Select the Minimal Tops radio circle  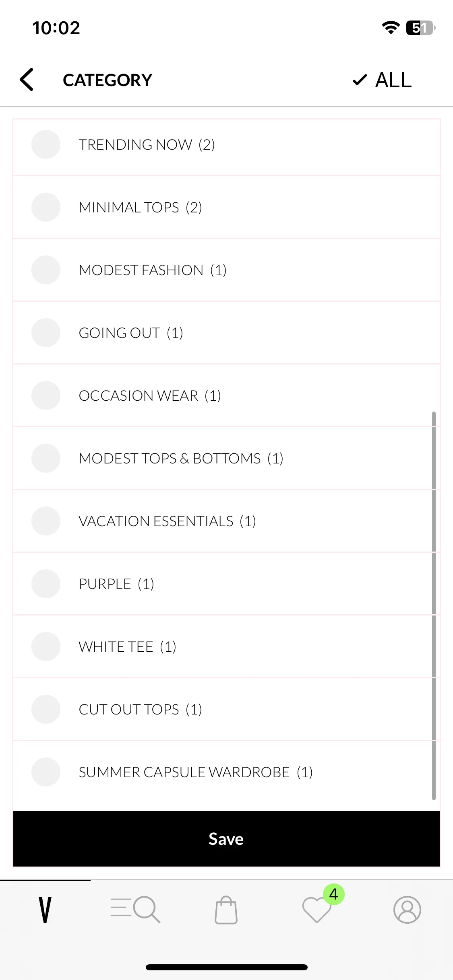coord(46,207)
